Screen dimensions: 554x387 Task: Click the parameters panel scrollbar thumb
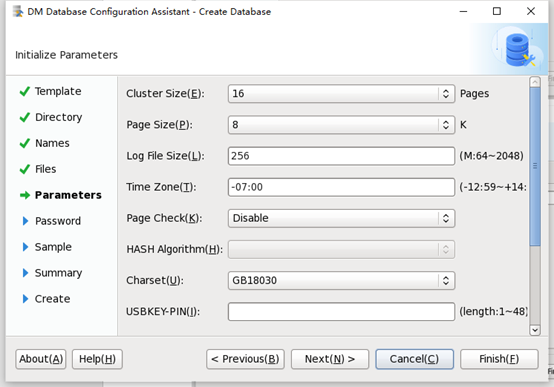pyautogui.click(x=535, y=166)
